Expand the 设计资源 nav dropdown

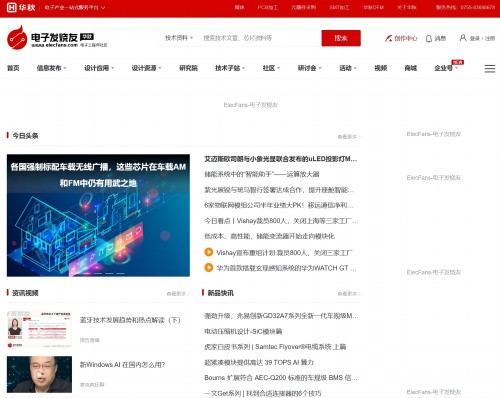point(146,68)
